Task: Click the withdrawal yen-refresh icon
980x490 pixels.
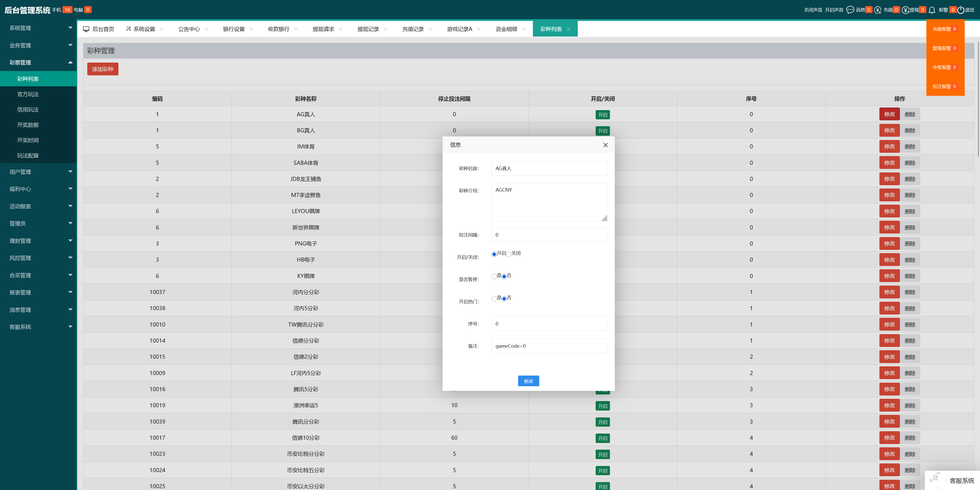Action: [905, 10]
